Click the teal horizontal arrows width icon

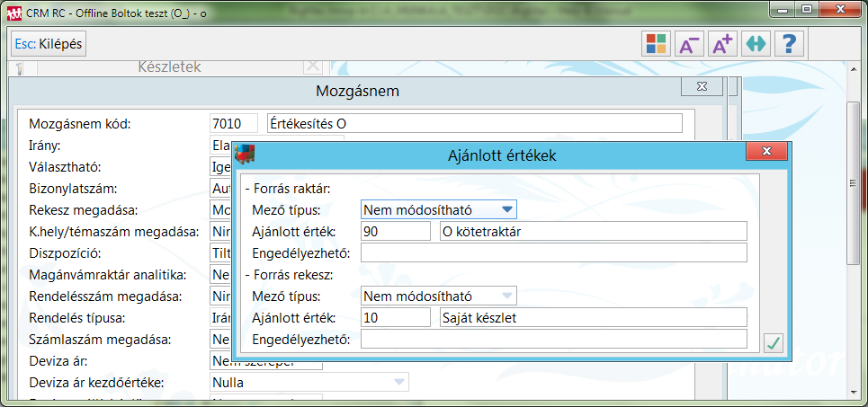756,44
